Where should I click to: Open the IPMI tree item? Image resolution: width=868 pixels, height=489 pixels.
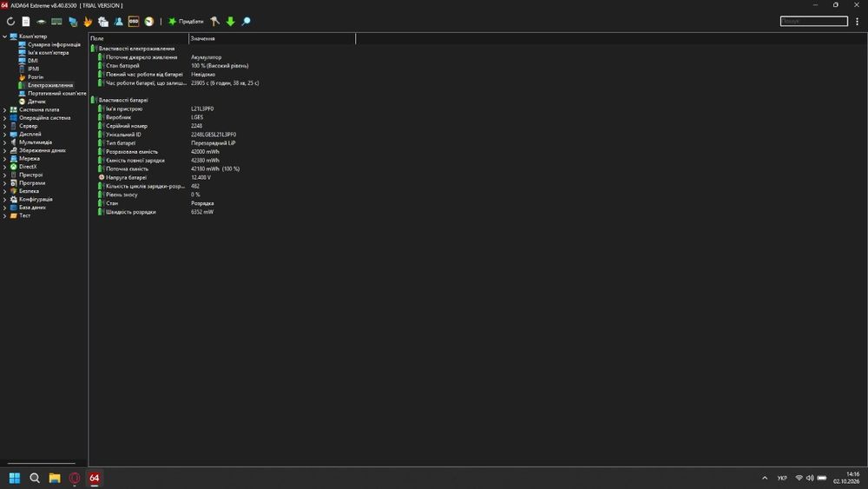(x=33, y=69)
